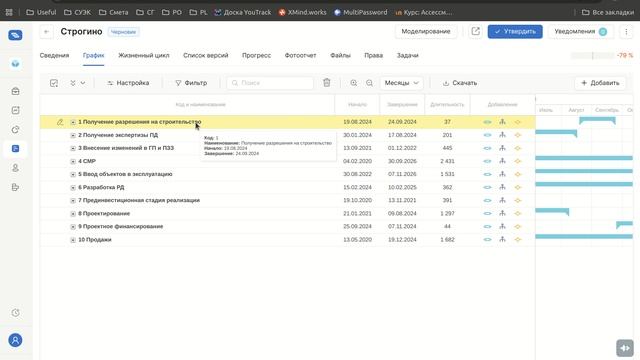640x360 pixels.
Task: Click the Утвердить button
Action: pos(515,31)
